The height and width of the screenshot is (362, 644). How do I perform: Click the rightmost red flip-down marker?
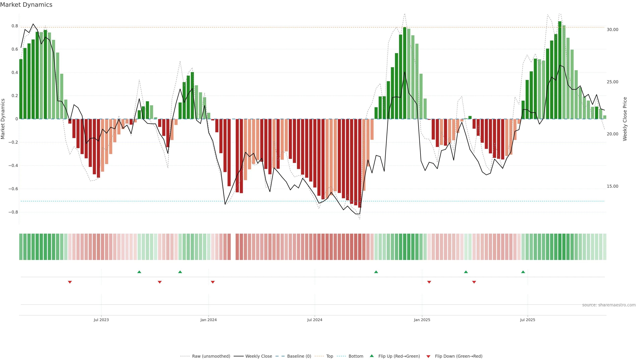(474, 282)
